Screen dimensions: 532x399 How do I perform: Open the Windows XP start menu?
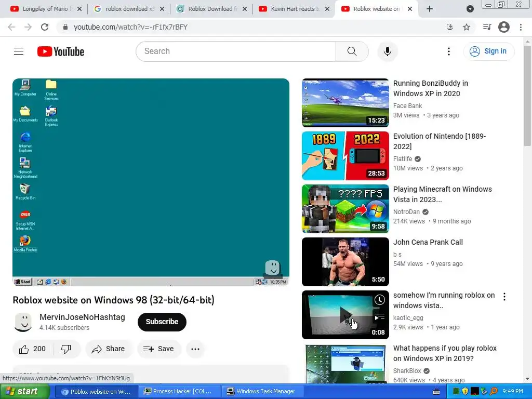(x=24, y=392)
